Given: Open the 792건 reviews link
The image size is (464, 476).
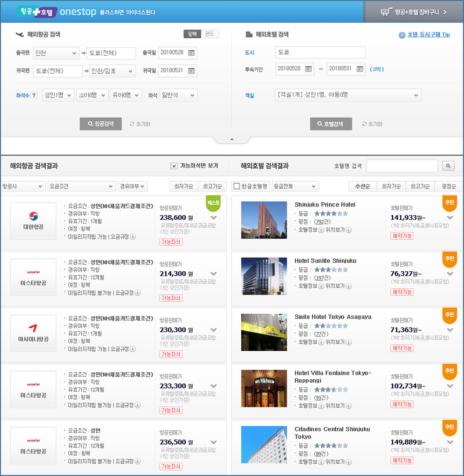Looking at the screenshot, I should click(x=322, y=222).
